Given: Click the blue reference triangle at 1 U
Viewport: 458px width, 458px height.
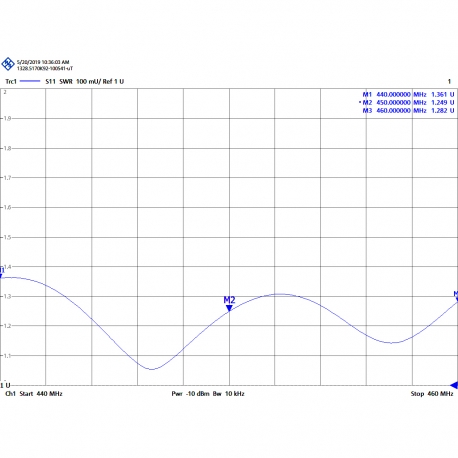Looking at the screenshot, I should 454,385.
